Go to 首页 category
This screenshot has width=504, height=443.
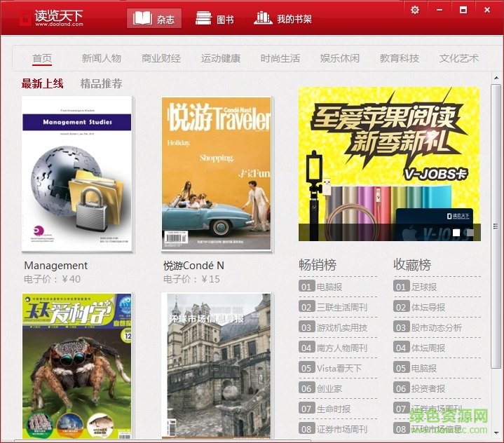(x=42, y=58)
